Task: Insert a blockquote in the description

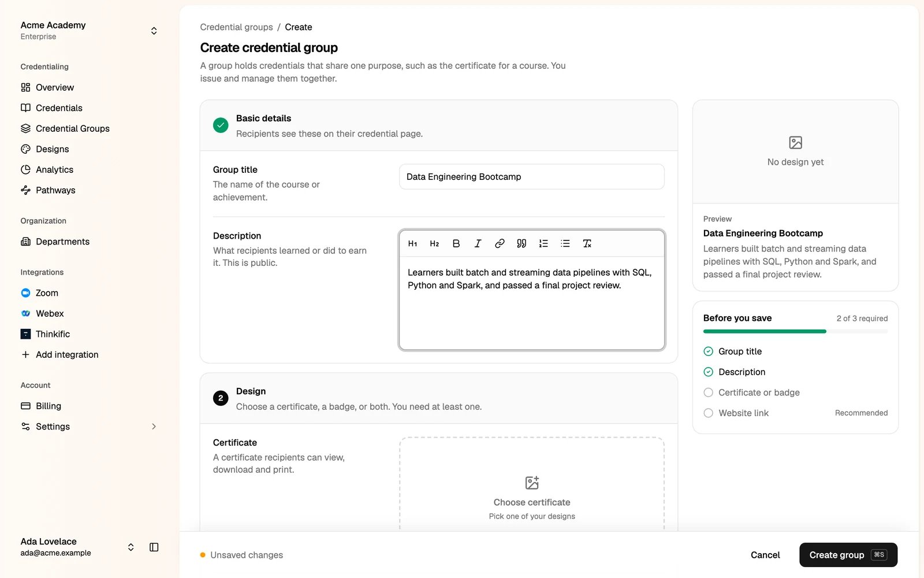Action: pos(521,244)
